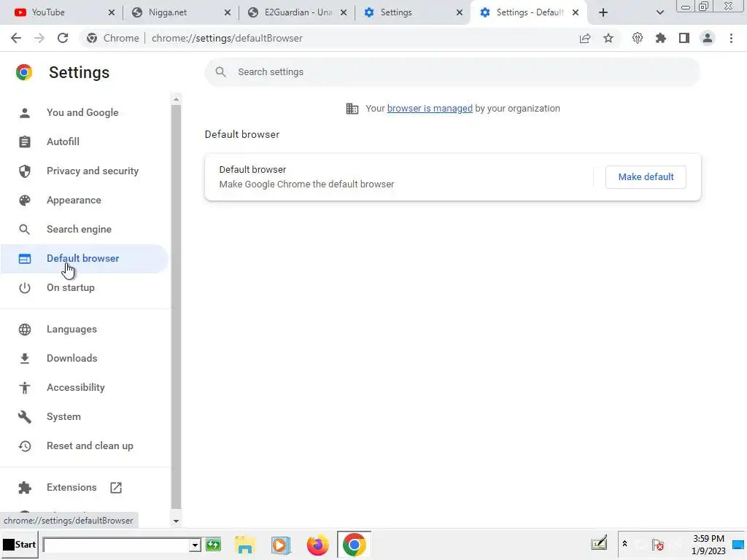Open the tab search dropdown arrow

tap(659, 12)
